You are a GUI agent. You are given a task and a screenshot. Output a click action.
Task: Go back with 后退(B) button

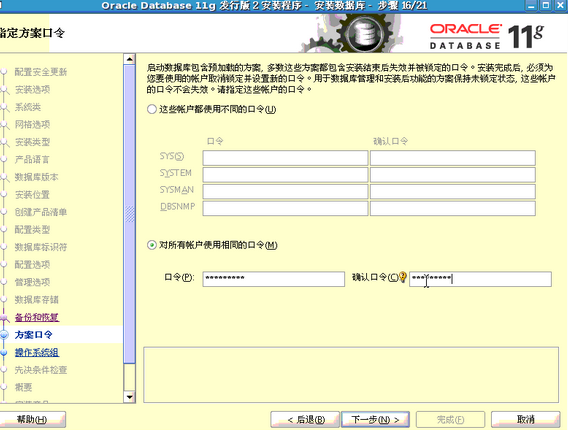click(305, 419)
